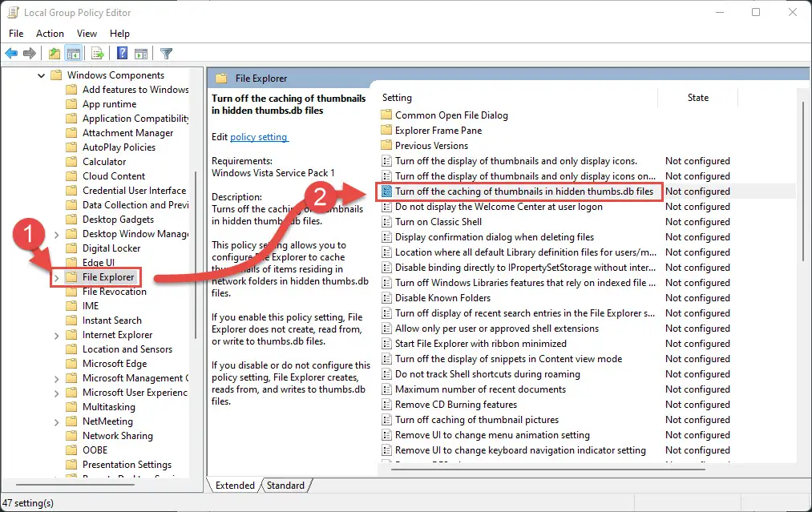Click the settings list horizontal scrollbar
This screenshot has height=512, width=812.
tap(548, 470)
